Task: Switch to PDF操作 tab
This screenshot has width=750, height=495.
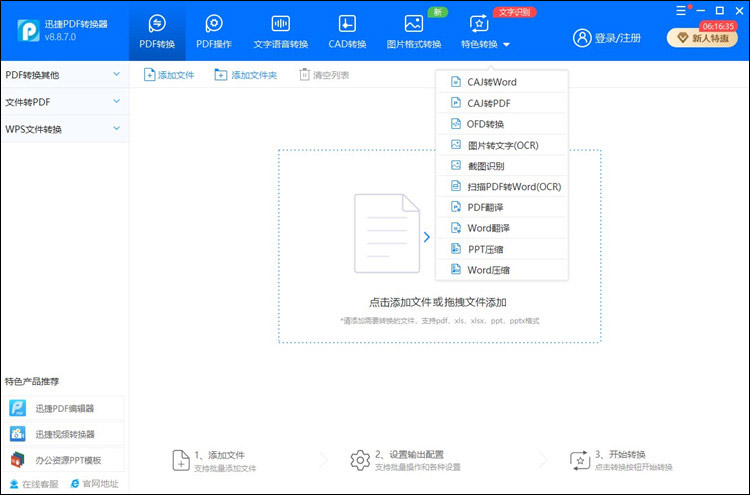Action: tap(214, 32)
